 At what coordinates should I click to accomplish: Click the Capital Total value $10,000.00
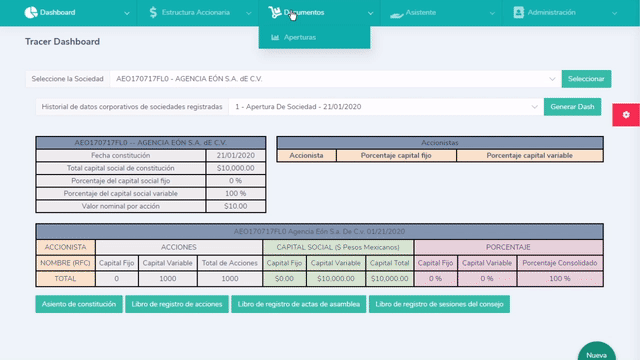(389, 279)
